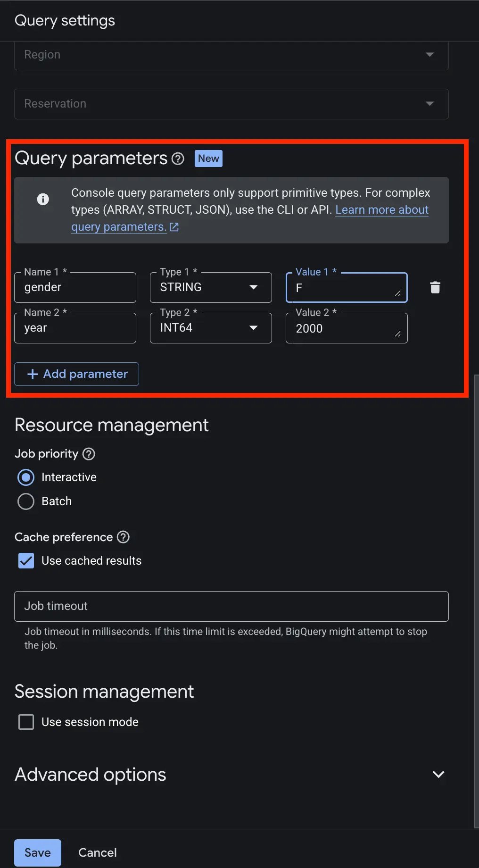Image resolution: width=479 pixels, height=868 pixels.
Task: Edit the Name 1 field containing gender
Action: [x=75, y=287]
